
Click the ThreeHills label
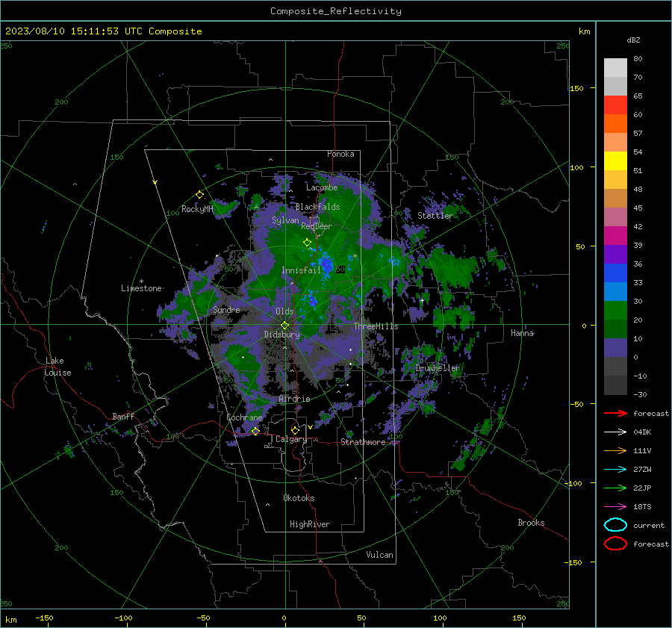coord(376,326)
